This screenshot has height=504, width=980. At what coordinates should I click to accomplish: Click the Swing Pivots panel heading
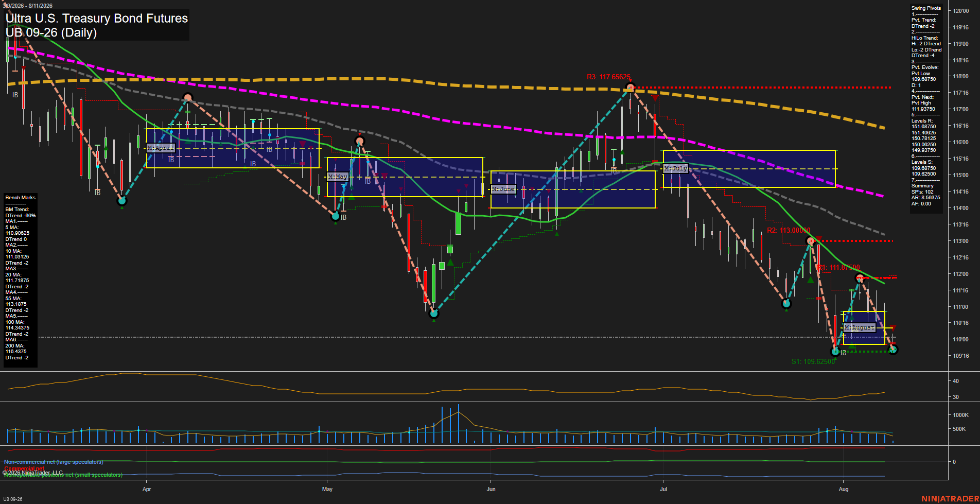(926, 8)
